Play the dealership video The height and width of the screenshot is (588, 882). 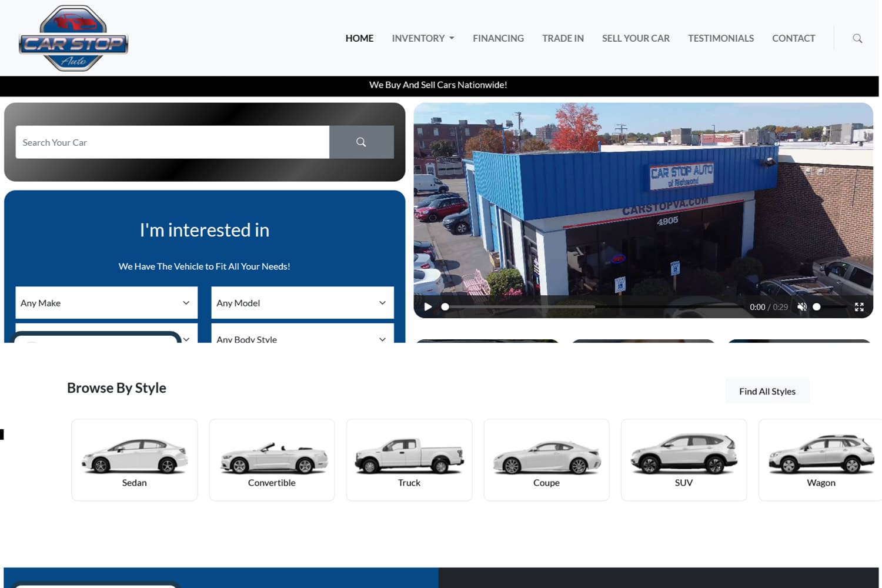click(x=428, y=307)
